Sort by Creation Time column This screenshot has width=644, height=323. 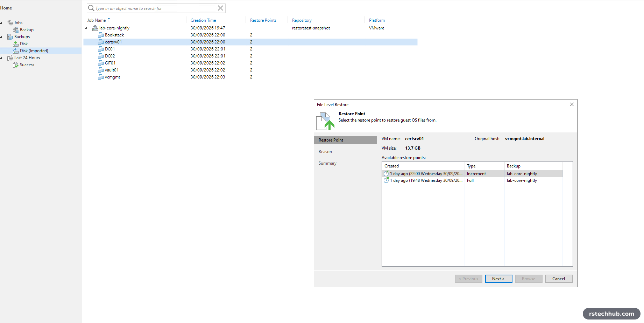[x=203, y=20]
